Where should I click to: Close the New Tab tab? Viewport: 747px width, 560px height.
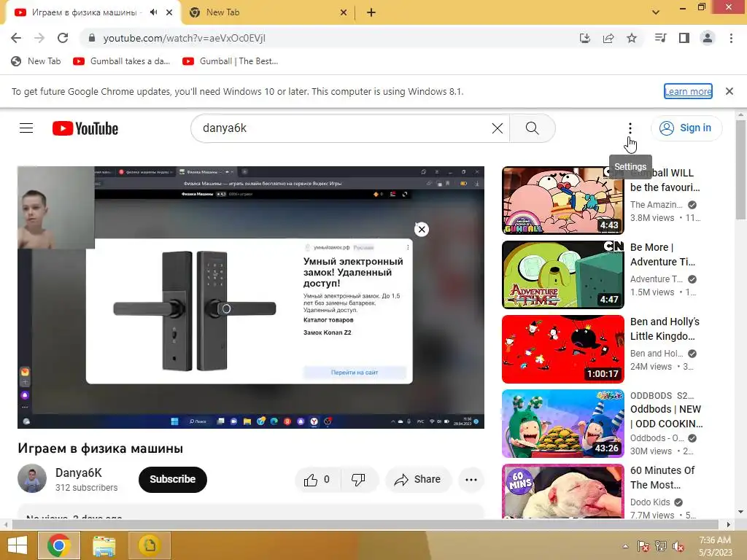tap(344, 12)
